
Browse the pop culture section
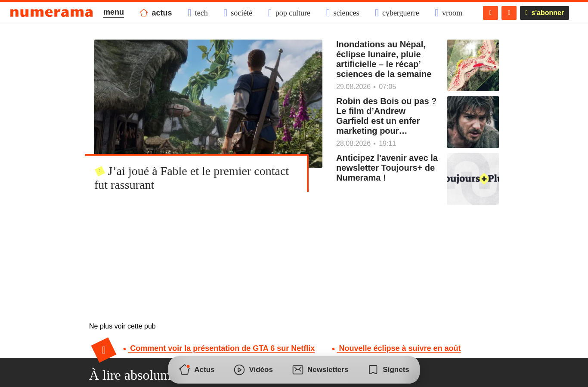[x=289, y=13]
